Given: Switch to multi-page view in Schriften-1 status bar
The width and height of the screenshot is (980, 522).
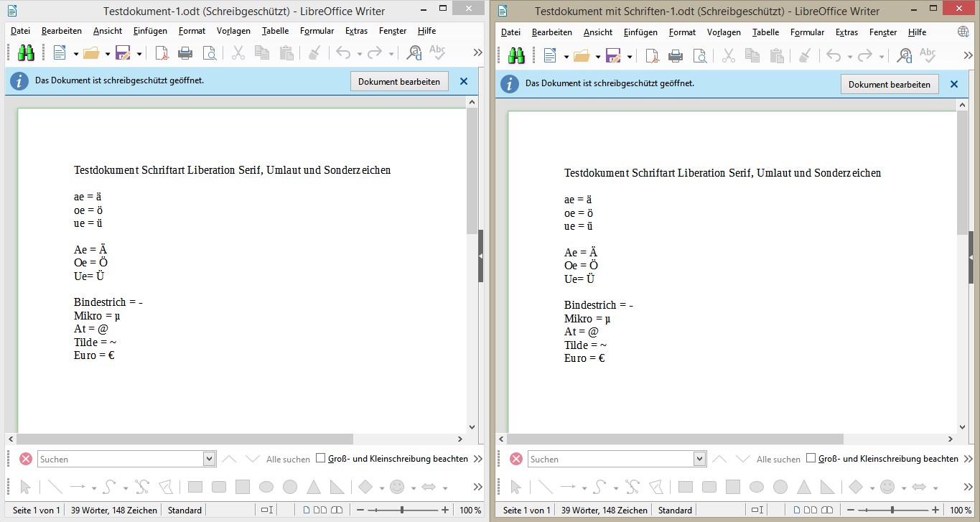Looking at the screenshot, I should [810, 510].
